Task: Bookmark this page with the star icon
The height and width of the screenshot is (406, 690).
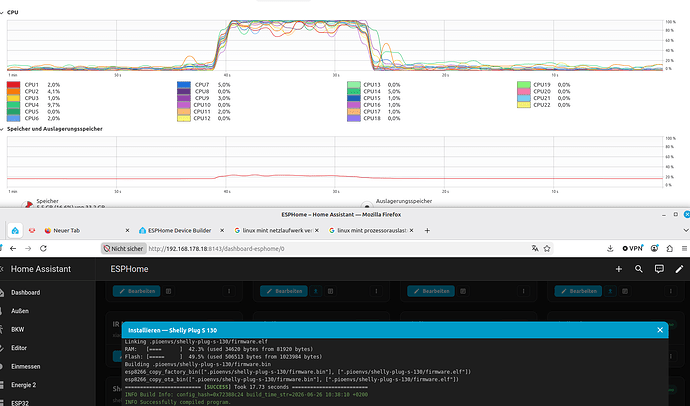Action: click(x=547, y=249)
